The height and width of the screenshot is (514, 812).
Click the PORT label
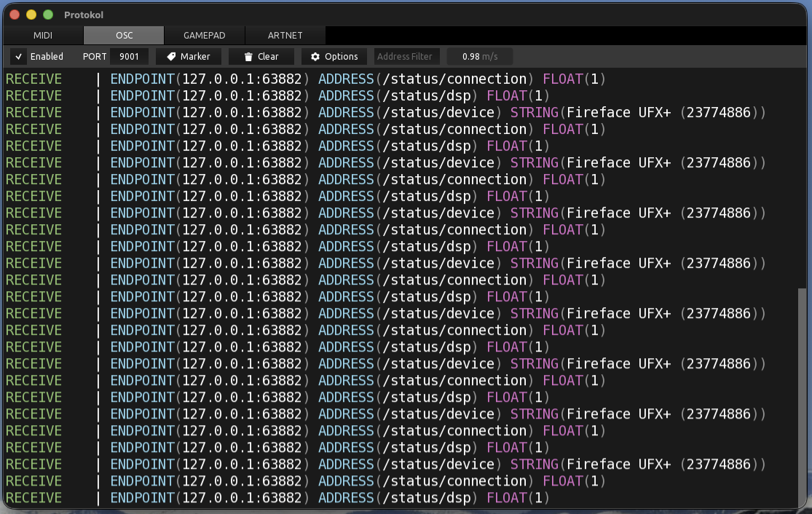pos(95,56)
